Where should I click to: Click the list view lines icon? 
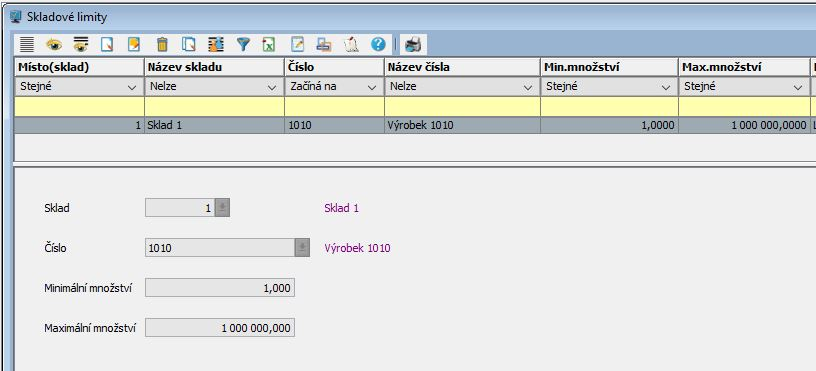(27, 45)
